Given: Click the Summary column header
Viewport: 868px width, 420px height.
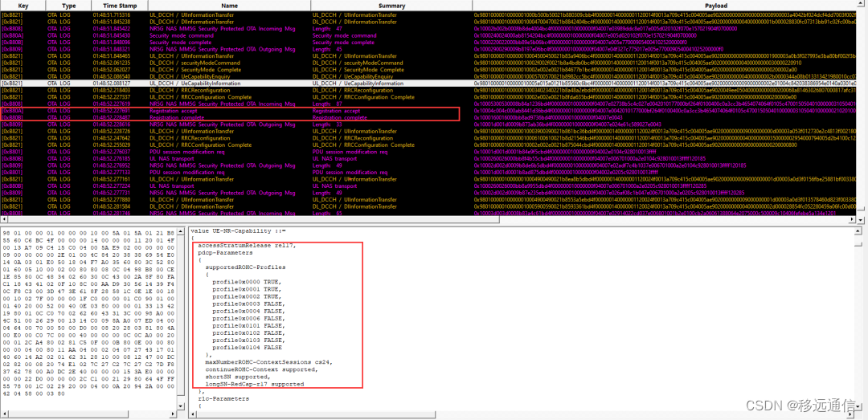Looking at the screenshot, I should pos(391,6).
